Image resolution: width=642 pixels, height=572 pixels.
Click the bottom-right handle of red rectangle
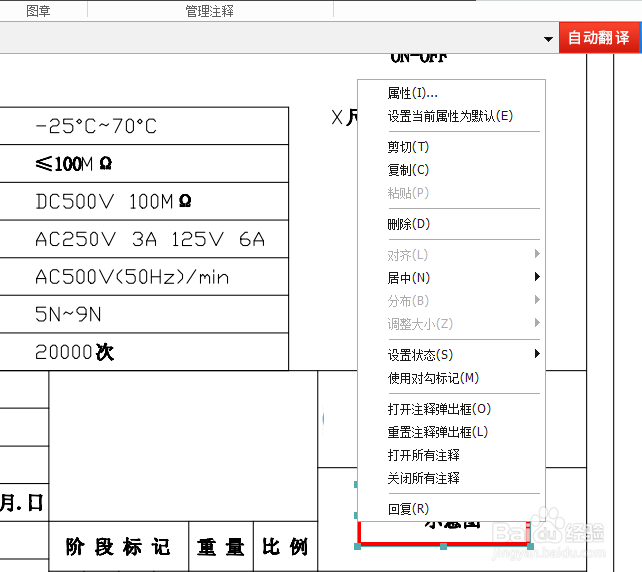point(530,546)
